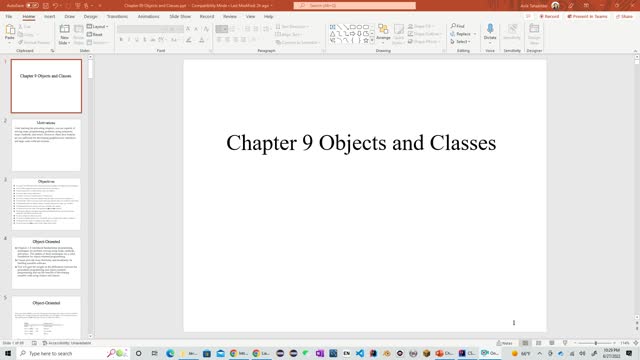Click the slide title text Chapter 9 Objects and Classes
640x360 pixels.
click(x=361, y=143)
